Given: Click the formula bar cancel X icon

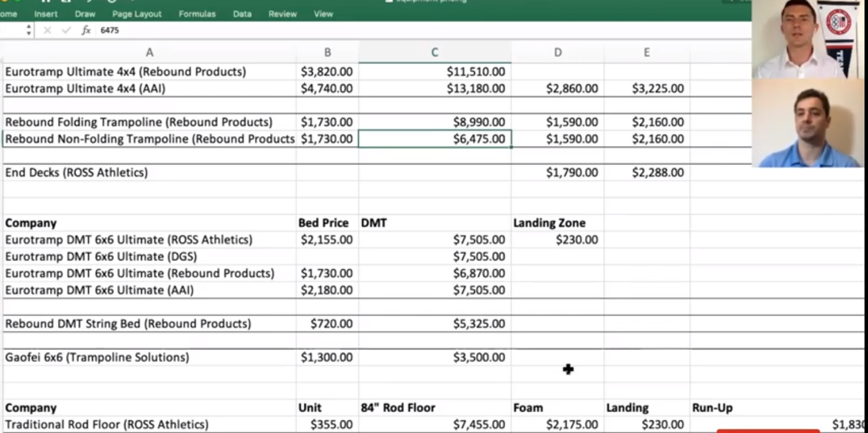Looking at the screenshot, I should click(x=48, y=30).
